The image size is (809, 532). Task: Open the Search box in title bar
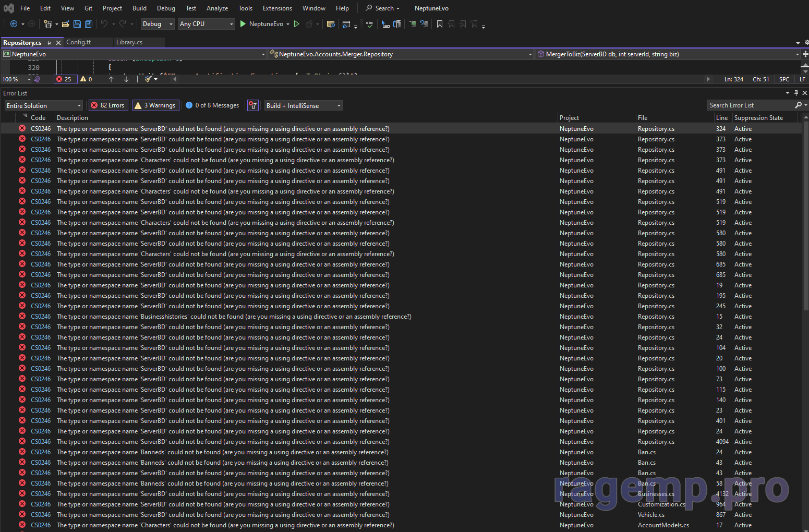click(x=382, y=8)
